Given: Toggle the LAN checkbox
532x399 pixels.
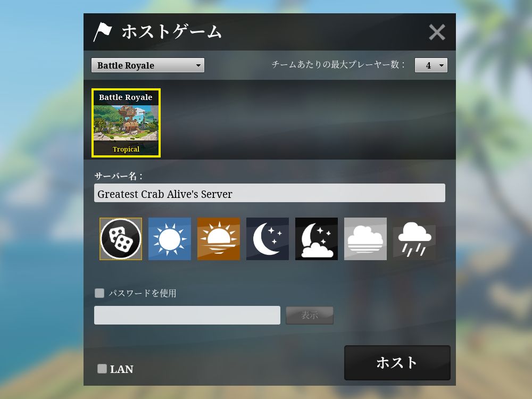Looking at the screenshot, I should [x=102, y=369].
